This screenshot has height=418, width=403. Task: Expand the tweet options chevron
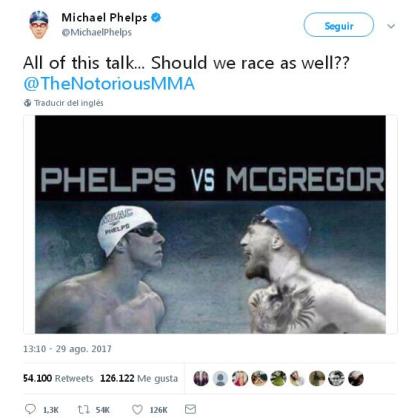tap(391, 26)
